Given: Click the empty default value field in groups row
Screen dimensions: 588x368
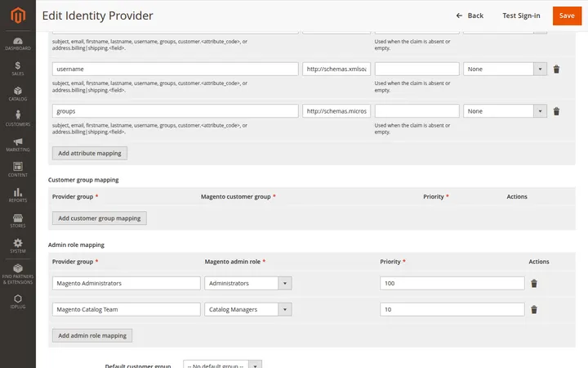Looking at the screenshot, I should tap(417, 111).
